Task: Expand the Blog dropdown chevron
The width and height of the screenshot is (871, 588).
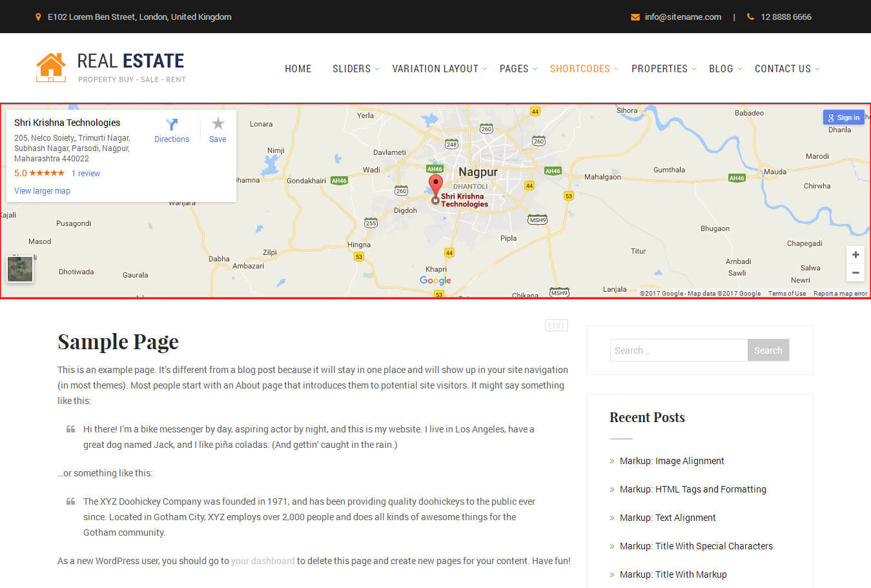Action: click(739, 69)
